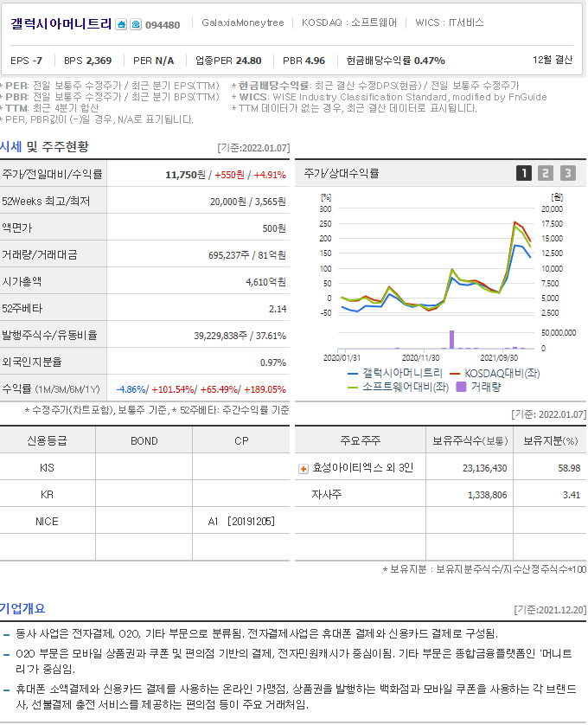Click KOSDAQ : 소프트웨어 classification
Image resolution: width=588 pixels, height=725 pixels.
349,22
